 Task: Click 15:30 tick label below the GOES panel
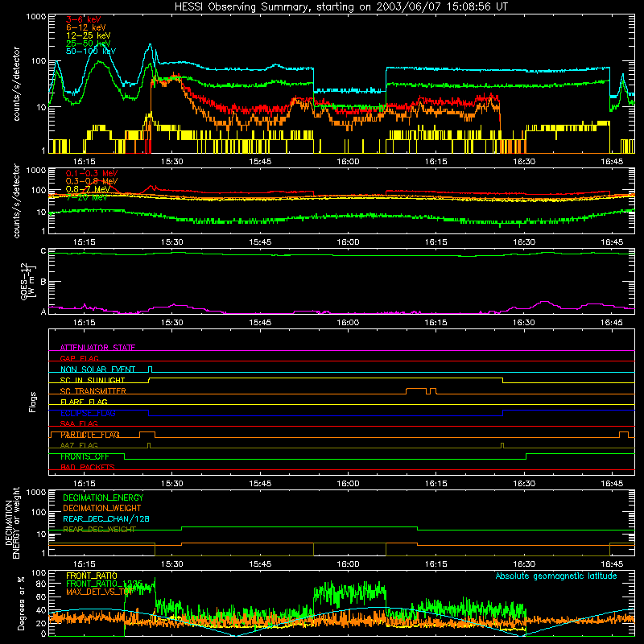click(171, 323)
